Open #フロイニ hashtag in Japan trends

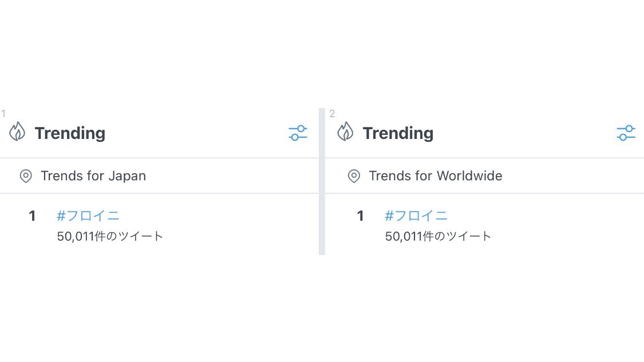(x=88, y=216)
